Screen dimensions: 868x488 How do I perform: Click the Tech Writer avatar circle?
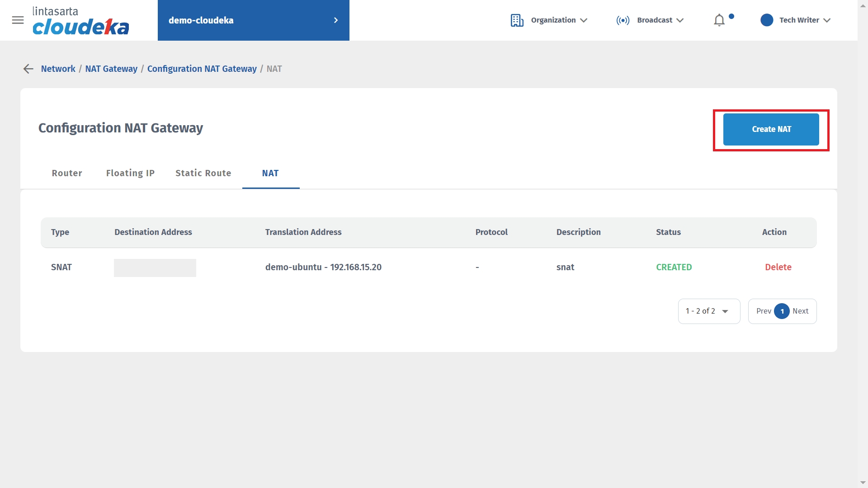[767, 20]
